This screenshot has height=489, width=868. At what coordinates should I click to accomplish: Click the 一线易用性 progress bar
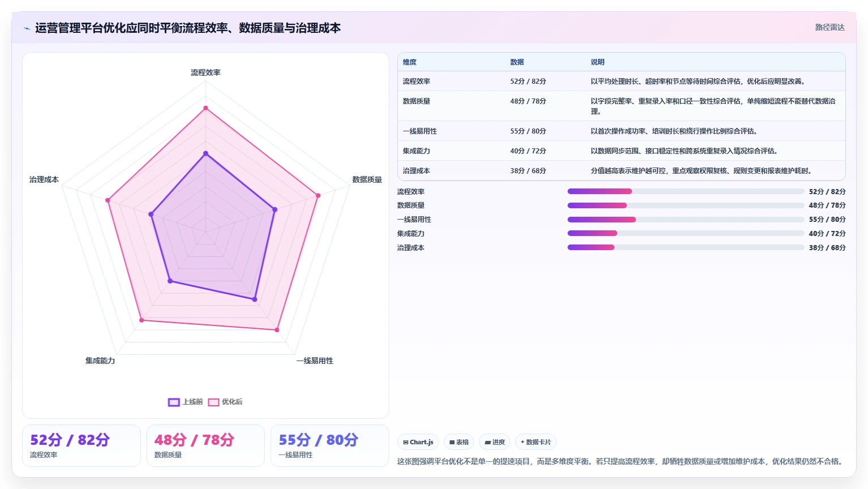click(x=686, y=220)
